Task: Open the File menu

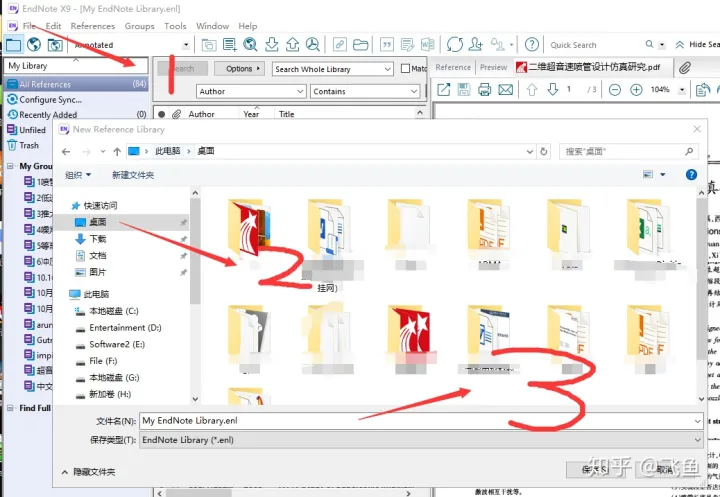Action: 29,26
